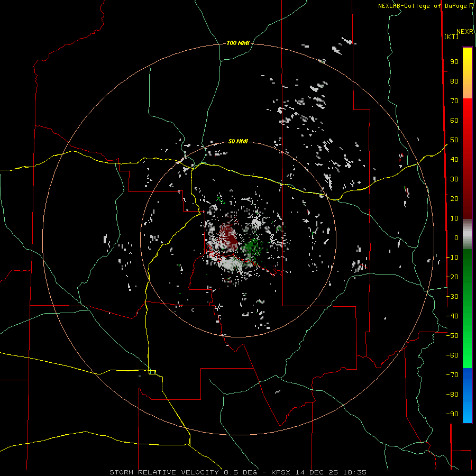The height and width of the screenshot is (476, 476).
Task: Select the -60 value on the velocity scale
Action: (x=452, y=355)
